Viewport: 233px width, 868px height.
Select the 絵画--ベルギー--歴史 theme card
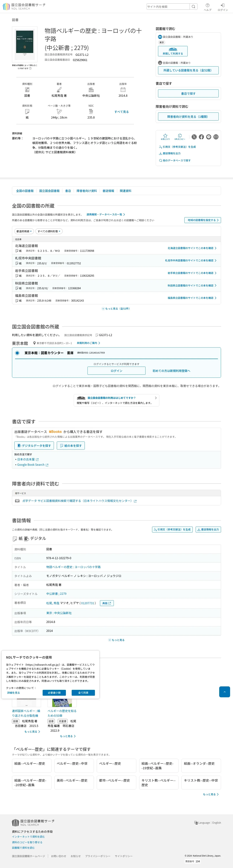[32, 765]
